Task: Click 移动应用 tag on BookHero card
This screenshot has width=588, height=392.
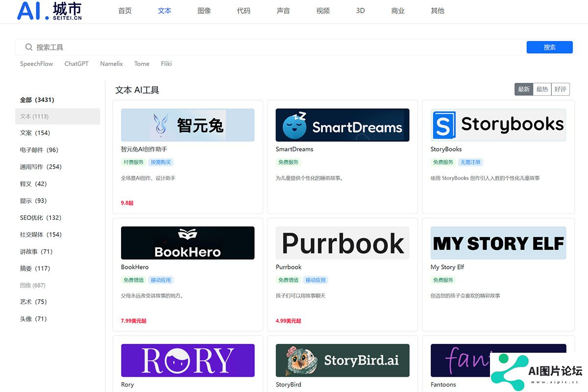Action: point(161,280)
